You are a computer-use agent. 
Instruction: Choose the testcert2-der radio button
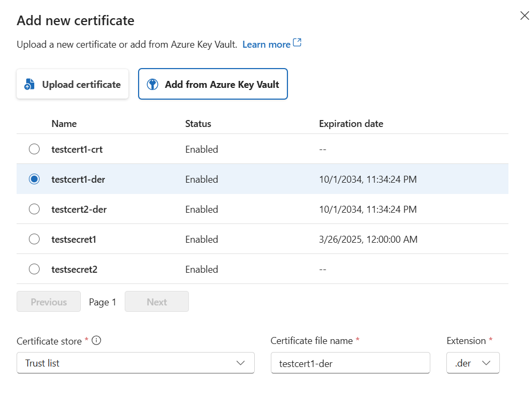tap(34, 209)
